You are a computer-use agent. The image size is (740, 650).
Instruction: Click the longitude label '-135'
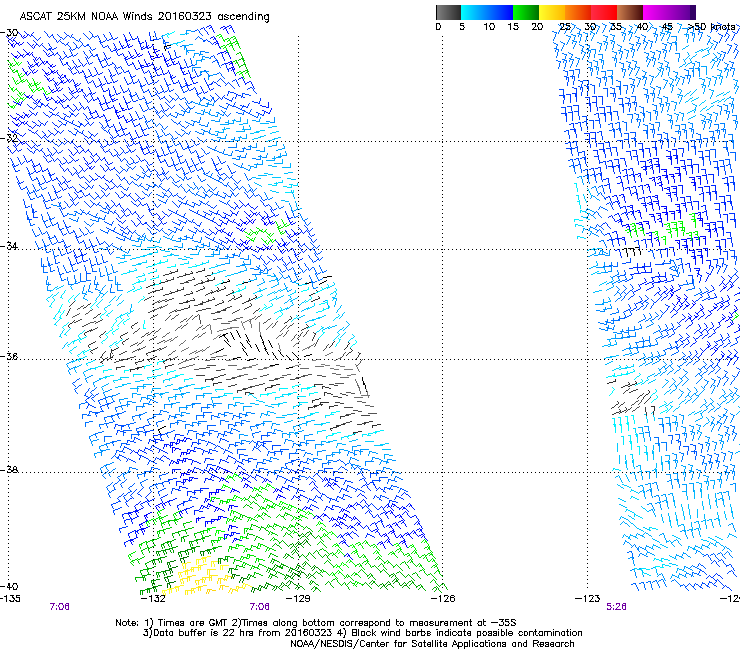tap(10, 599)
